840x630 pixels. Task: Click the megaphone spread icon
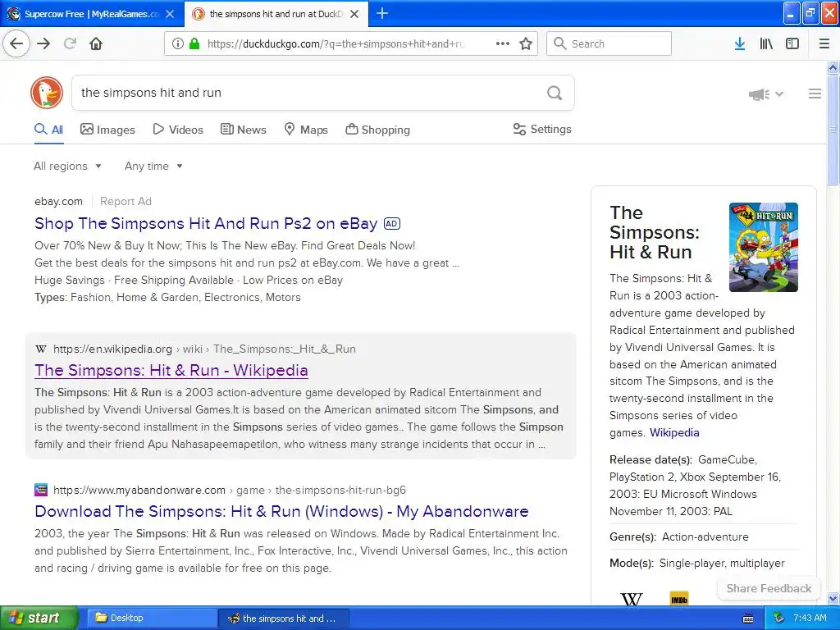[x=759, y=94]
